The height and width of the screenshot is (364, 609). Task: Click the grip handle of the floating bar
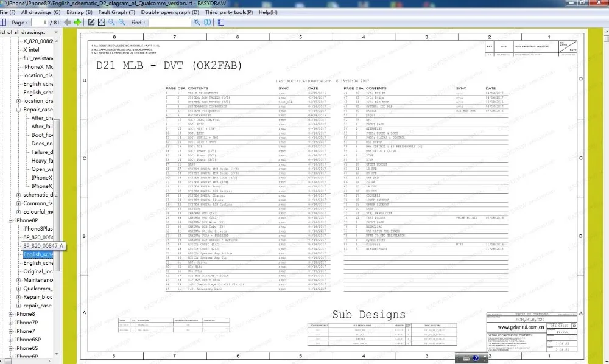tap(458, 358)
